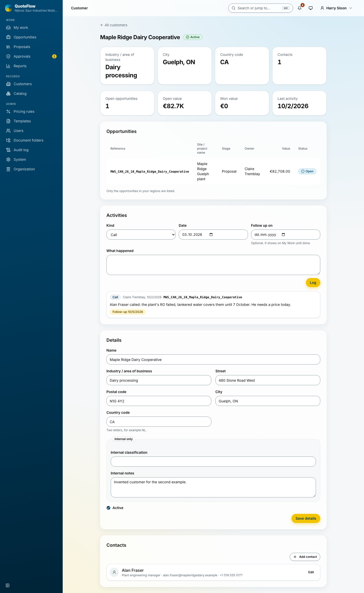Screen dimensions: 364x593
Task: Click Add contact
Action: tap(305, 557)
